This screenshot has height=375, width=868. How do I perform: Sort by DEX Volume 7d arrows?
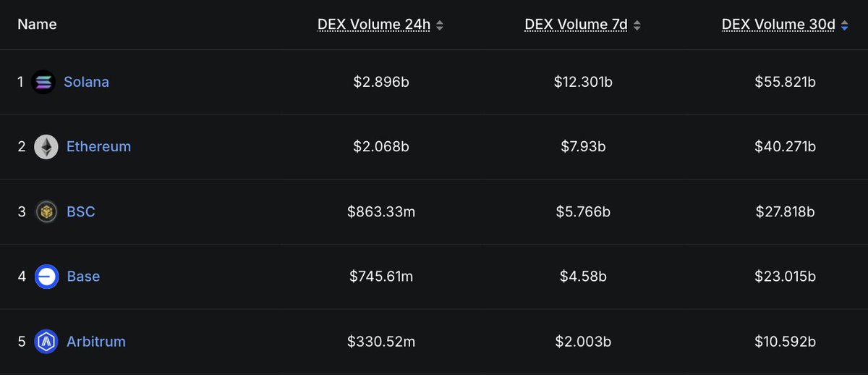(637, 25)
